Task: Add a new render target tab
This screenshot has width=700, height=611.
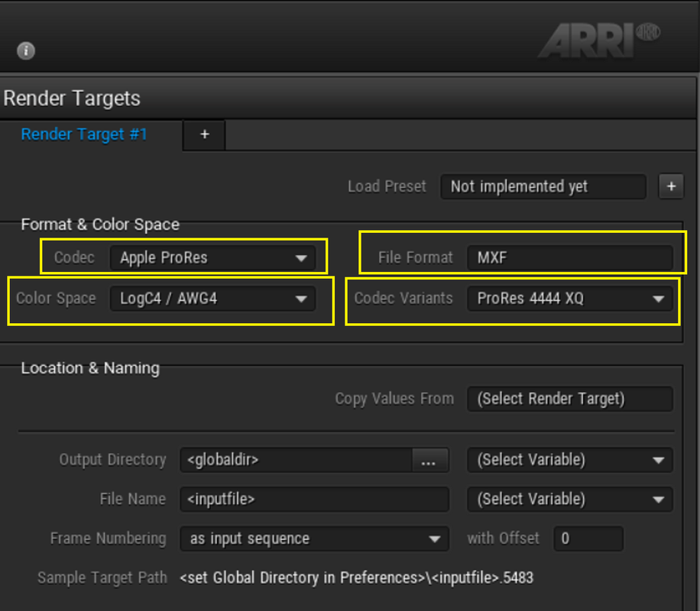Action: 205,134
